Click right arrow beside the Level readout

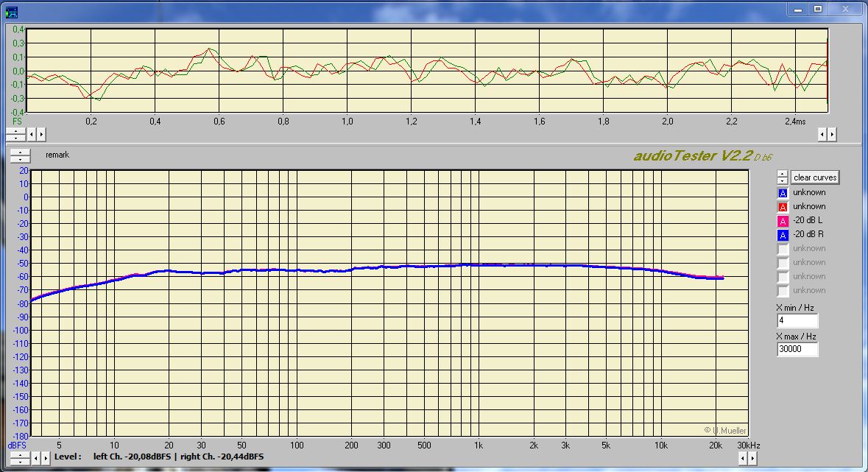tap(44, 457)
